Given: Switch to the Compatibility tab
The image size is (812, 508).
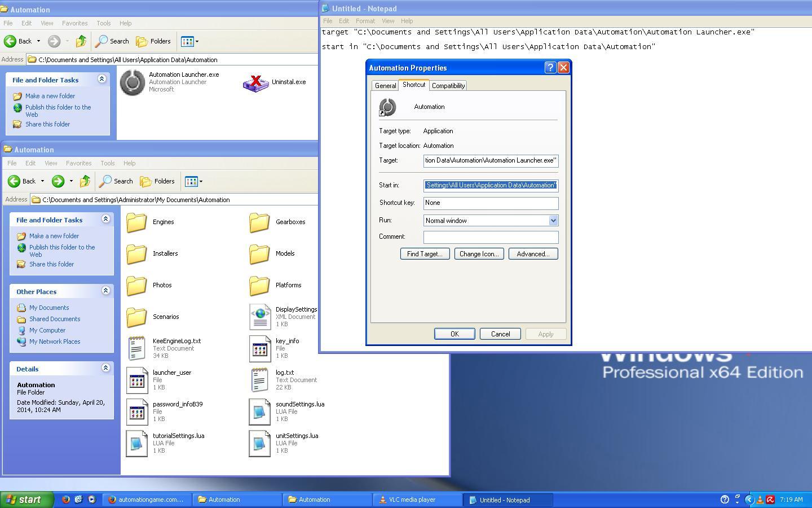Looking at the screenshot, I should pos(448,86).
